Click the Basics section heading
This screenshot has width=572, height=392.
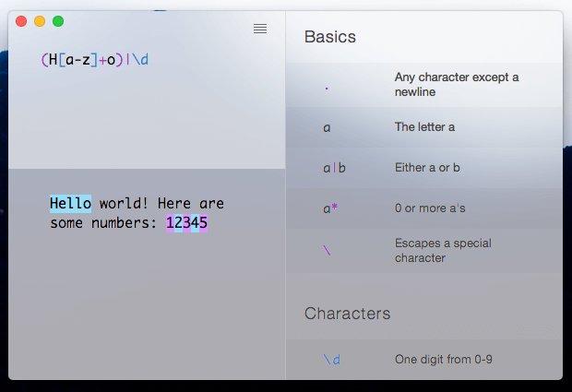pos(330,37)
